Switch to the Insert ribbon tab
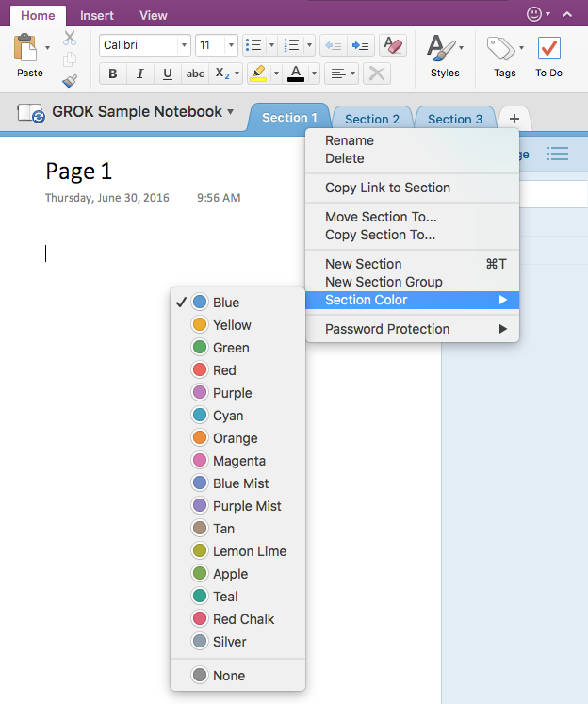 [x=97, y=16]
